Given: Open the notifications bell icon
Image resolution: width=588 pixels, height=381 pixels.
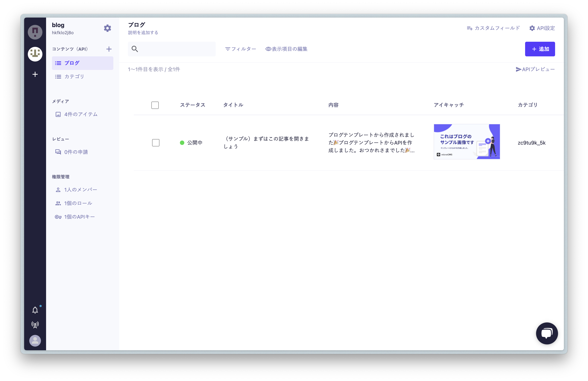Looking at the screenshot, I should 35,310.
